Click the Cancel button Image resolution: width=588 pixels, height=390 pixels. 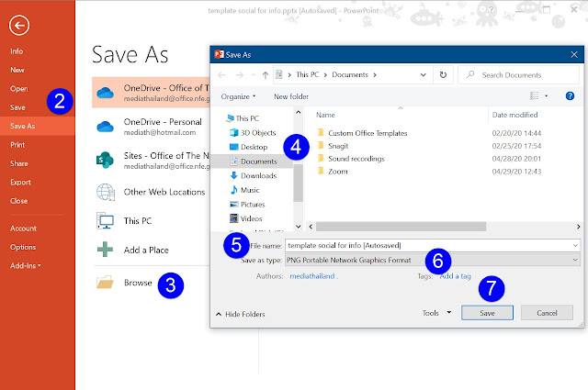pyautogui.click(x=547, y=313)
